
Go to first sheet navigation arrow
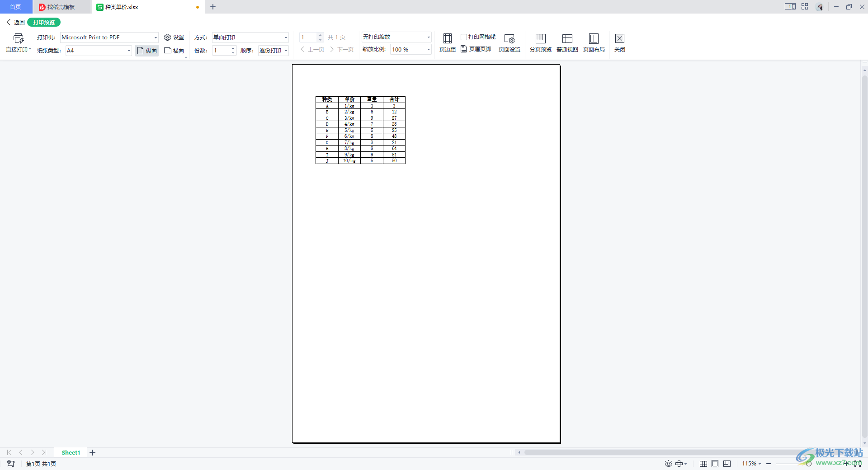(x=9, y=452)
